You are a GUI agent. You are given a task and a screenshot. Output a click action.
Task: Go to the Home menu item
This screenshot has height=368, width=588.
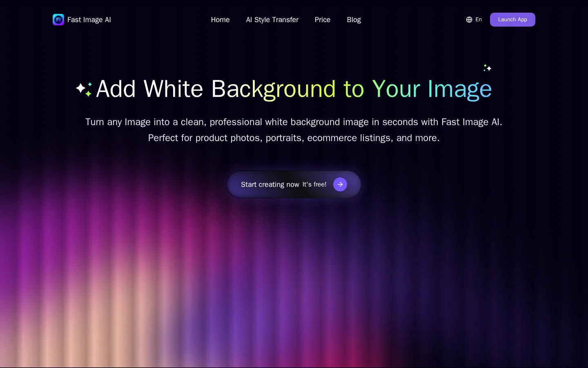pyautogui.click(x=220, y=20)
